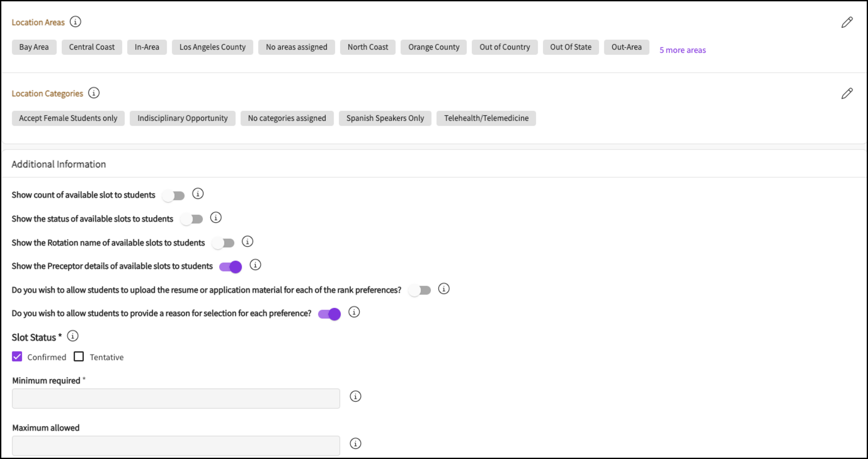The width and height of the screenshot is (868, 459).
Task: Click info icon beside Location Categories heading
Action: 94,93
